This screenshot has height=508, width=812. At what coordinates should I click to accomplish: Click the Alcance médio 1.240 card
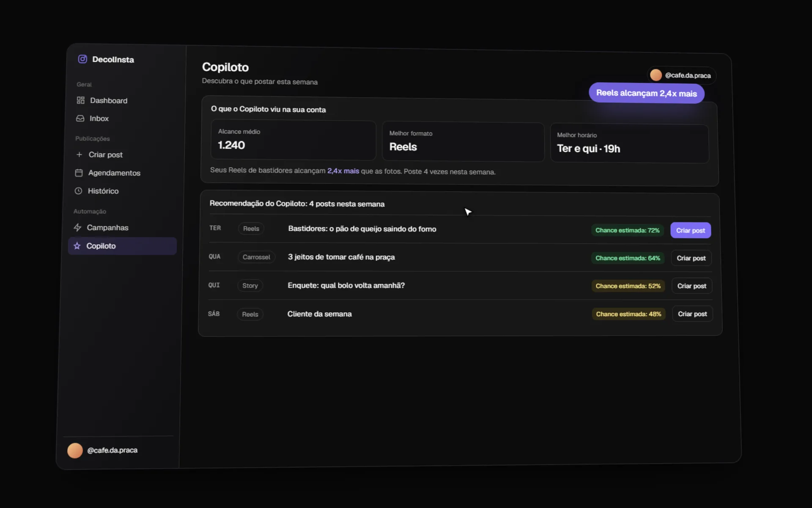(x=293, y=140)
